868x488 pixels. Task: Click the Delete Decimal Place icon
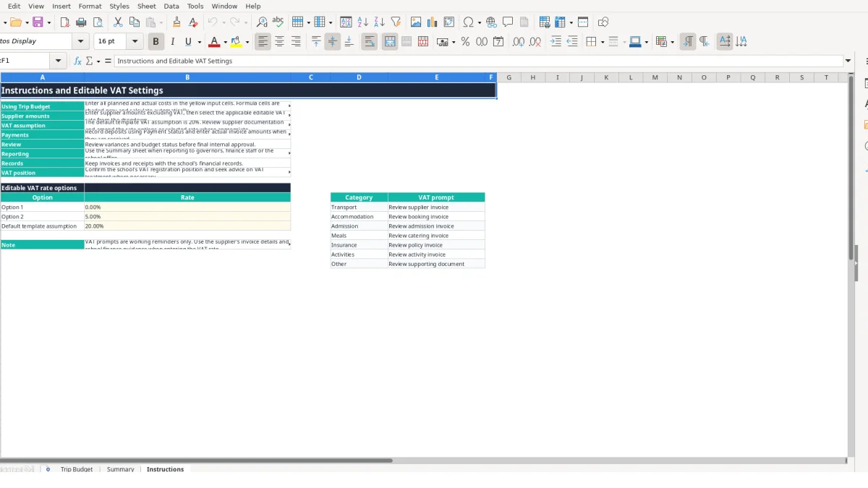[535, 42]
